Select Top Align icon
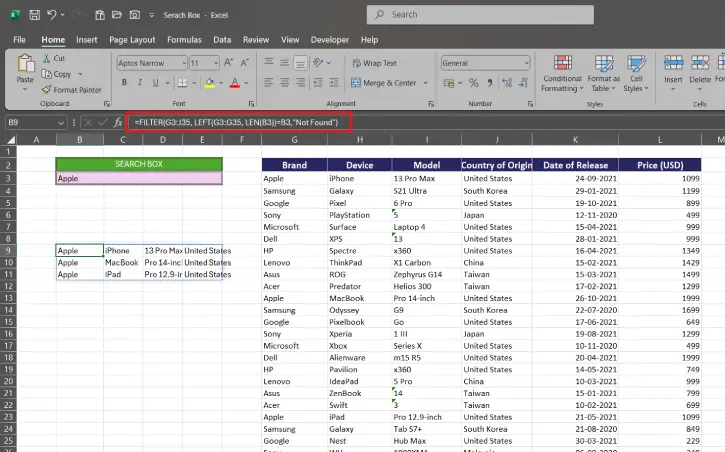 pos(269,62)
